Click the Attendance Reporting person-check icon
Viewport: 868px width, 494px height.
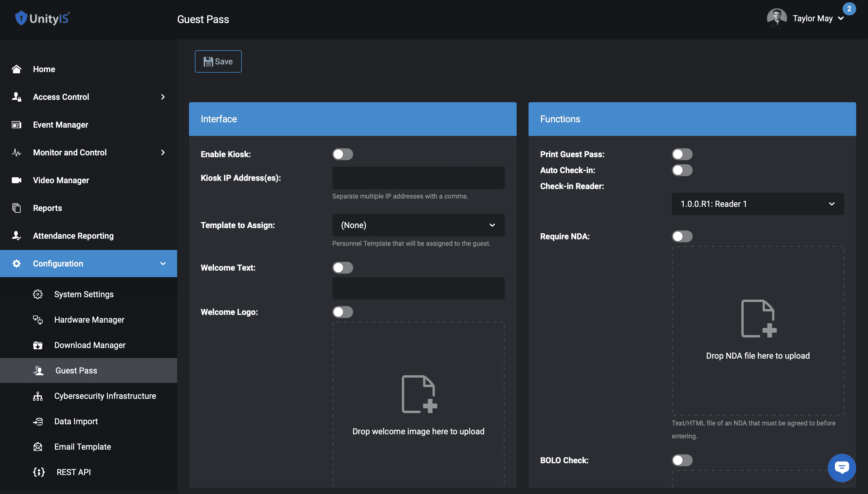coord(16,236)
